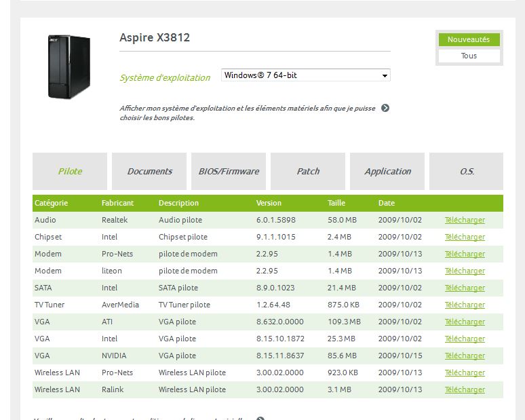Select the Tous filter

coord(469,56)
